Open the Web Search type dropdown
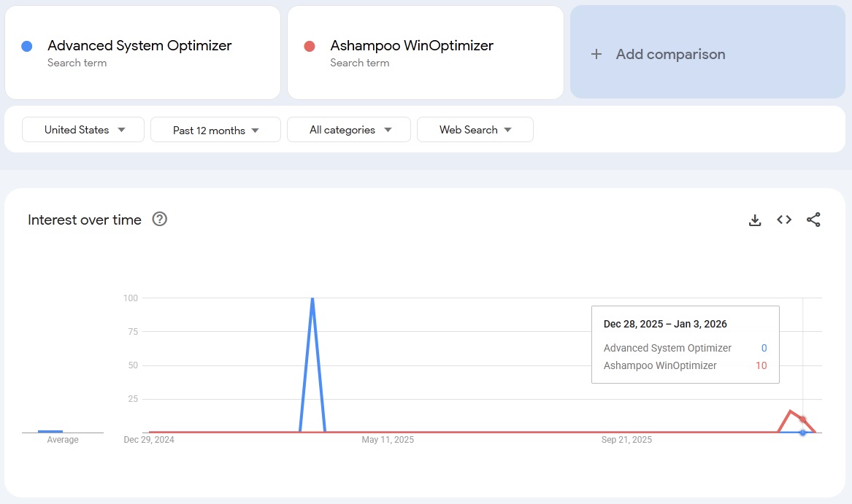852x504 pixels. coord(475,129)
